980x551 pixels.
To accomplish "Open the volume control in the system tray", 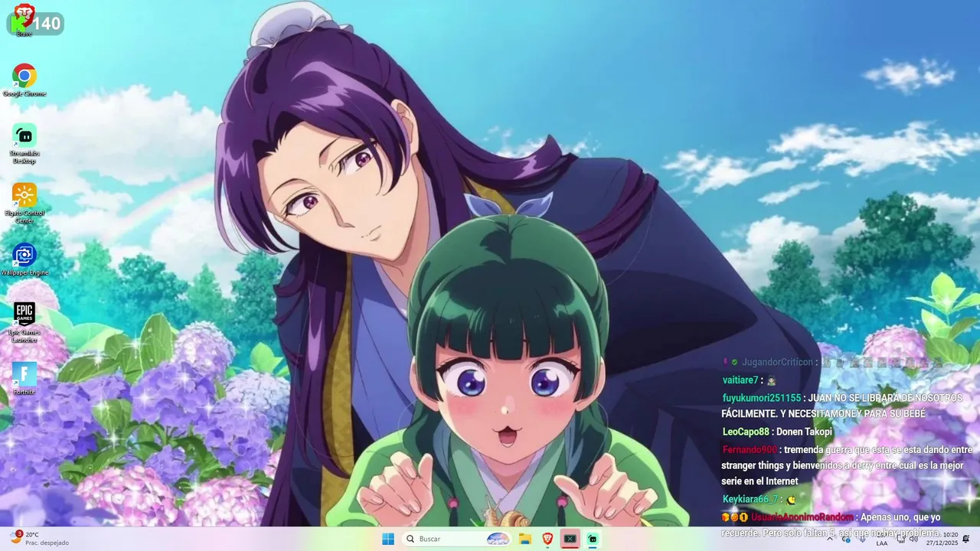I will click(x=913, y=539).
